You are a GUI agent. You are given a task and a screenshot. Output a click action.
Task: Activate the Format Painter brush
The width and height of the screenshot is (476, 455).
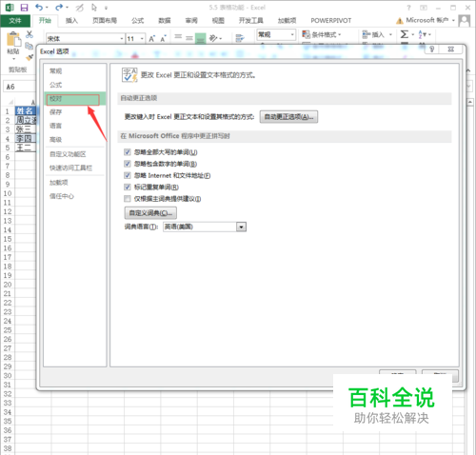(x=30, y=57)
